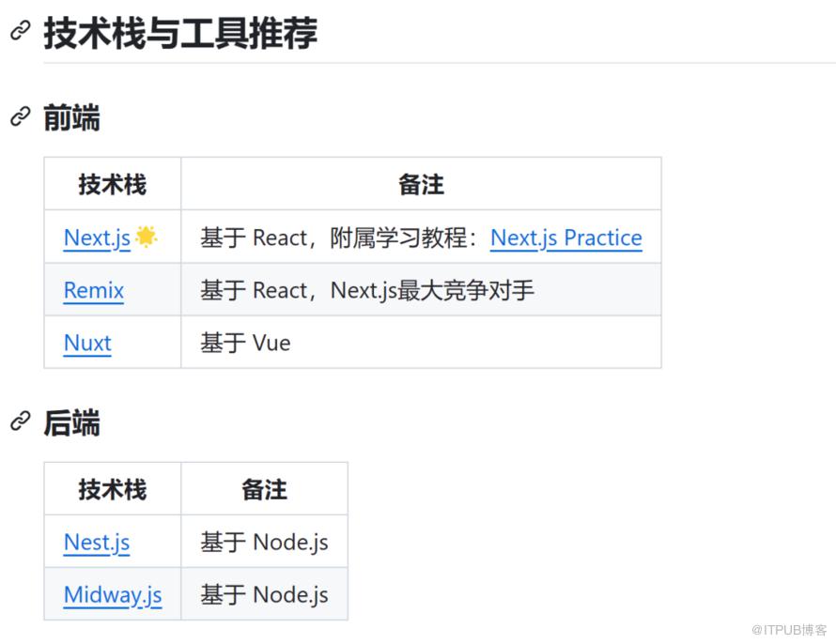This screenshot has width=836, height=644.
Task: Open the Next.js link in frontend table
Action: [x=97, y=238]
